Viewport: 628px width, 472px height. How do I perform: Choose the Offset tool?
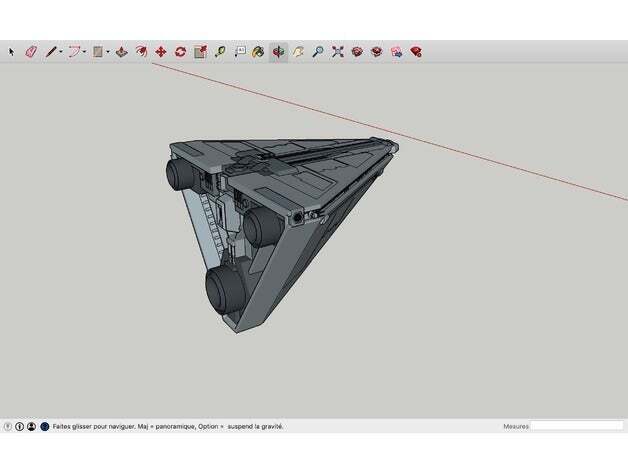coord(141,52)
